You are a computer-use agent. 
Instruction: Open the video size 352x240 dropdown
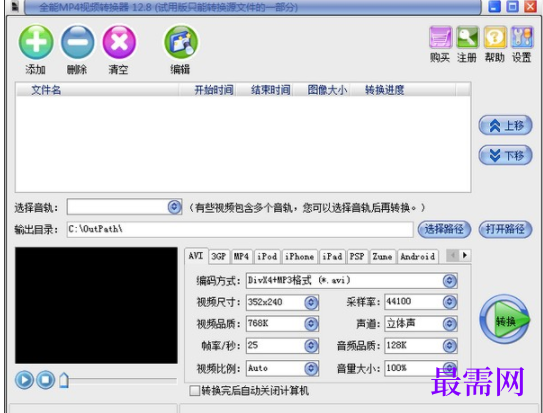[x=311, y=303]
